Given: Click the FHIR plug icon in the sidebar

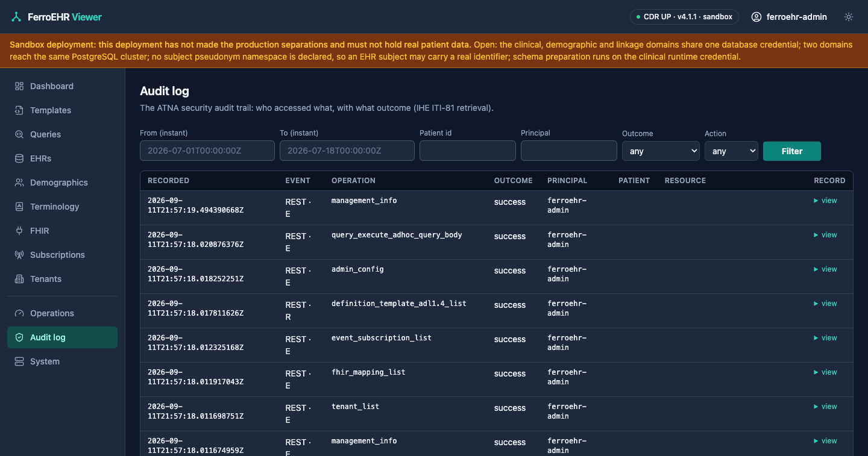Looking at the screenshot, I should 19,231.
